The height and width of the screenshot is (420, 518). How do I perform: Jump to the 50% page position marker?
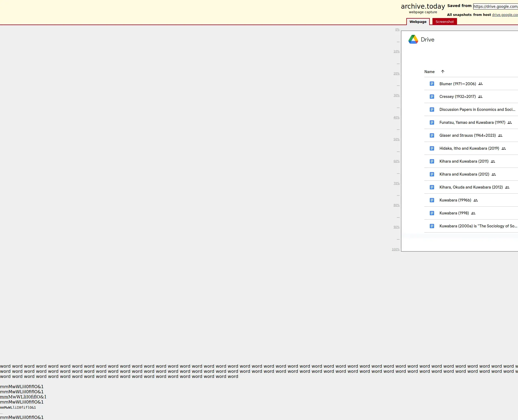pos(396,139)
